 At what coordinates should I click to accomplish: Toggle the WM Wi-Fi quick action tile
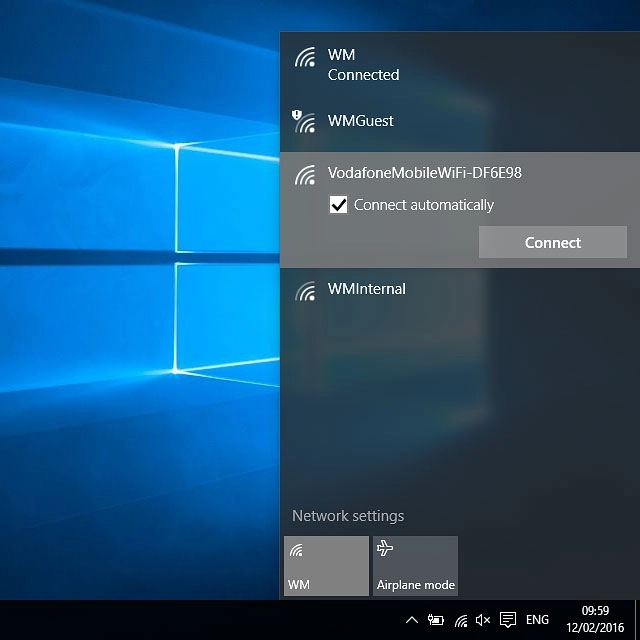[326, 566]
